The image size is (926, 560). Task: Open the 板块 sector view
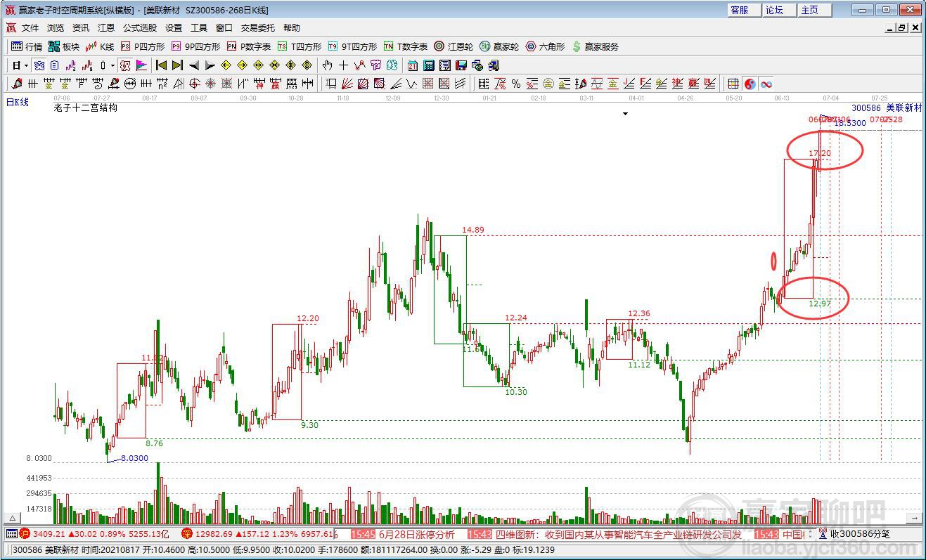(64, 46)
